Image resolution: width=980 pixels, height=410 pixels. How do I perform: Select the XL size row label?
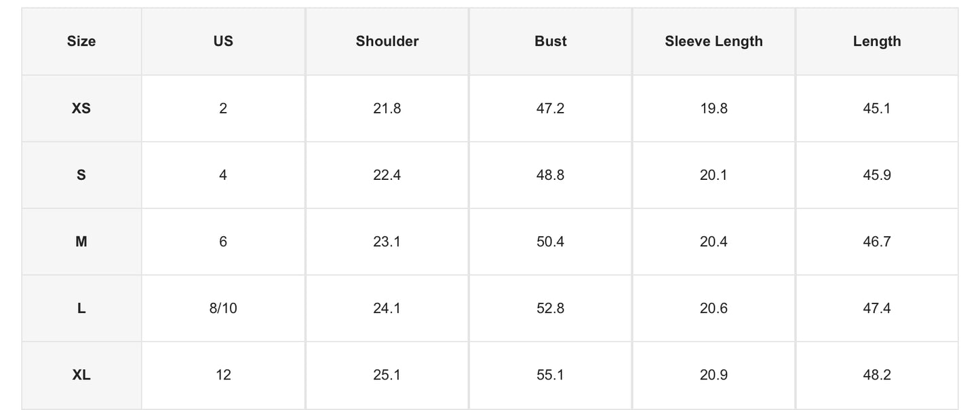[x=81, y=375]
